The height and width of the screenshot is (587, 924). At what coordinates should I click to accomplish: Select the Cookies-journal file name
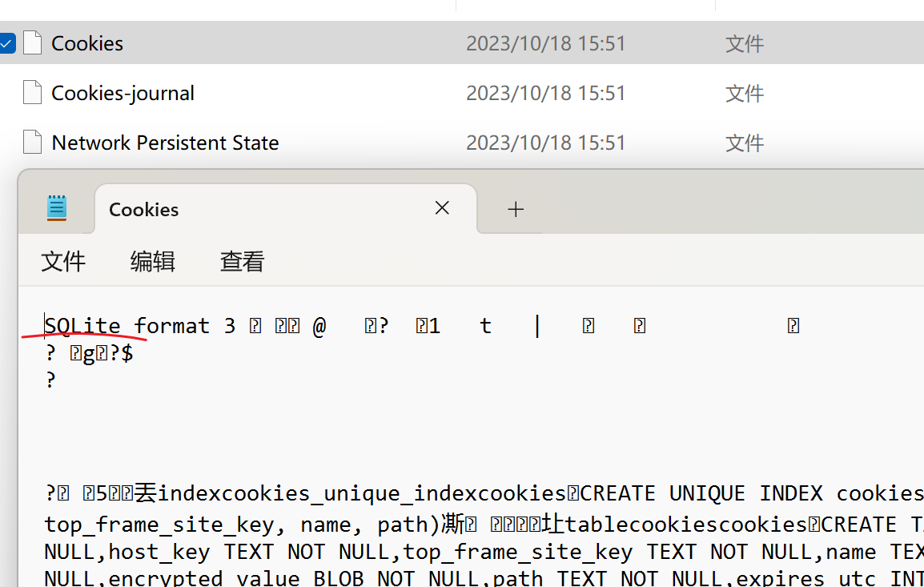coord(123,93)
